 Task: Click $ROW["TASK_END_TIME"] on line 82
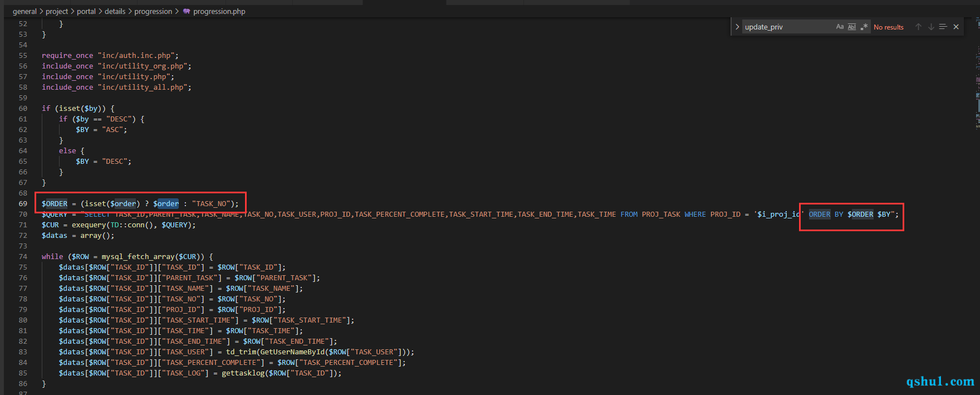coord(288,341)
